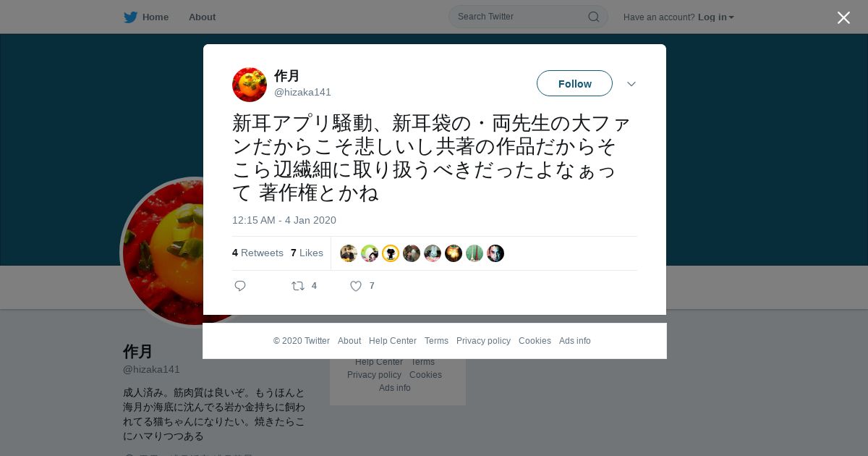Open the About menu item
868x456 pixels.
(202, 17)
